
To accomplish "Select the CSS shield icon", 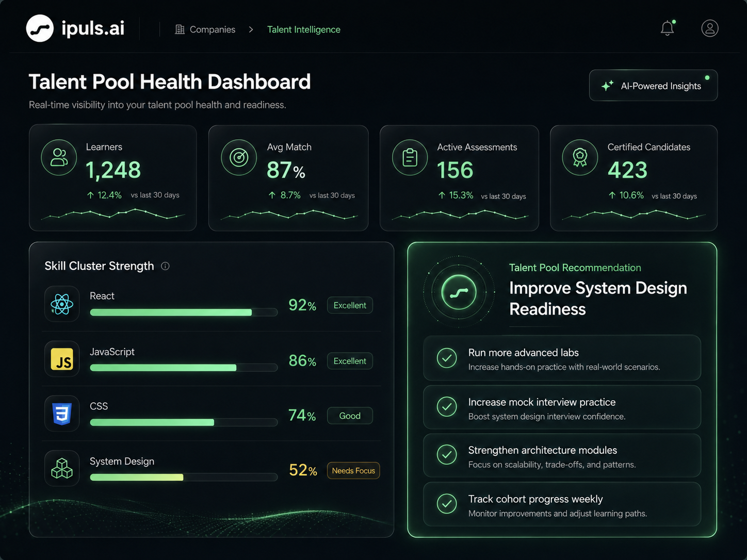I will pyautogui.click(x=62, y=414).
